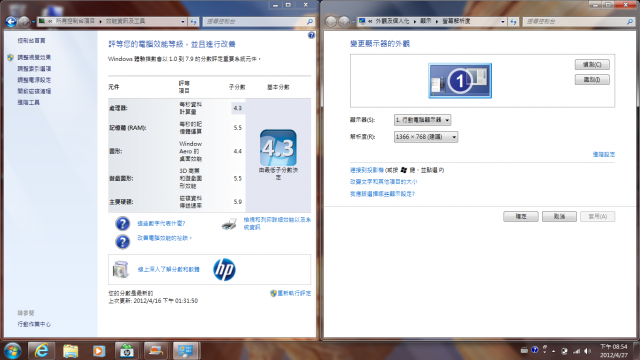Click the 識別(I) identify button
This screenshot has width=640, height=360.
click(592, 80)
